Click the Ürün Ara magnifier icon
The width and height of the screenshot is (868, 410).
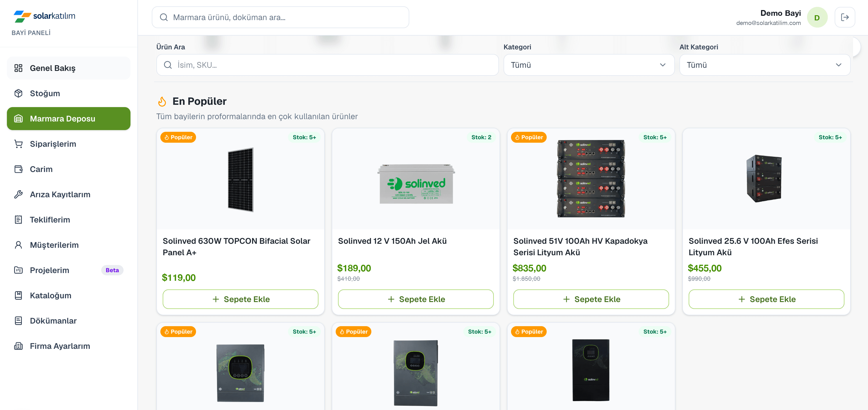(168, 65)
